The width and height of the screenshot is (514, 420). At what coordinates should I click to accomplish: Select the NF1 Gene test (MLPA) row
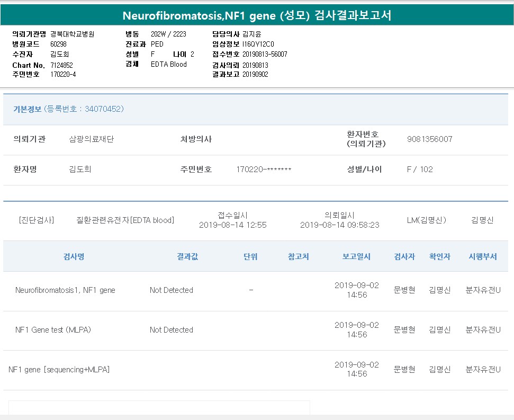[53, 330]
